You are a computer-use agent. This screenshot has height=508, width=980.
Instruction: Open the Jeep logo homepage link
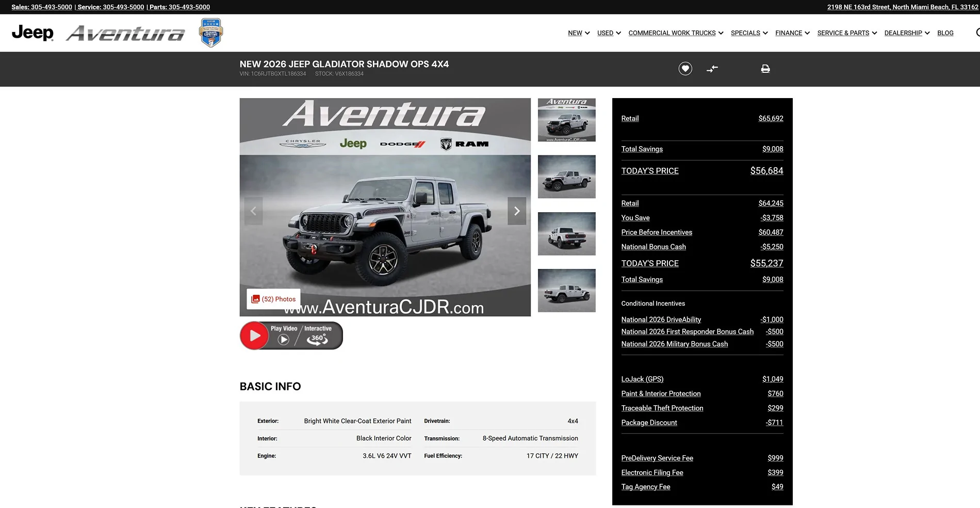click(x=32, y=33)
